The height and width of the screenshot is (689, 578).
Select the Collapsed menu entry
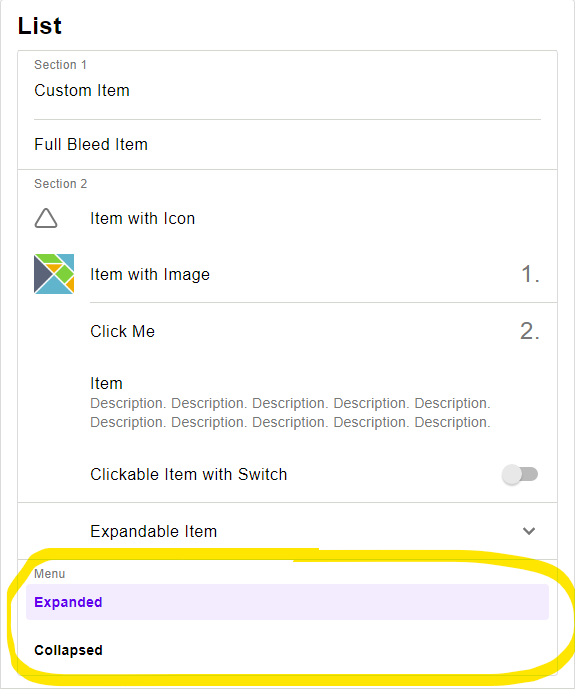(287, 650)
